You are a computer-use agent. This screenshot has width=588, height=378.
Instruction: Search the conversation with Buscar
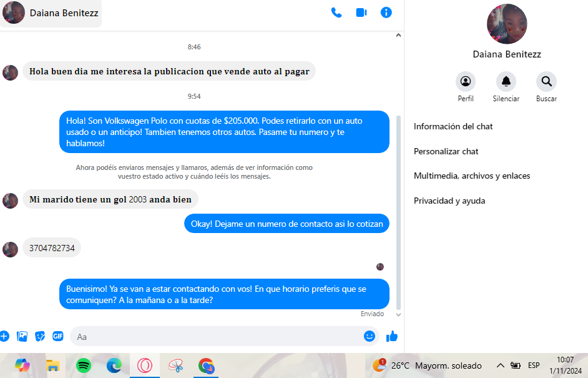coord(546,81)
